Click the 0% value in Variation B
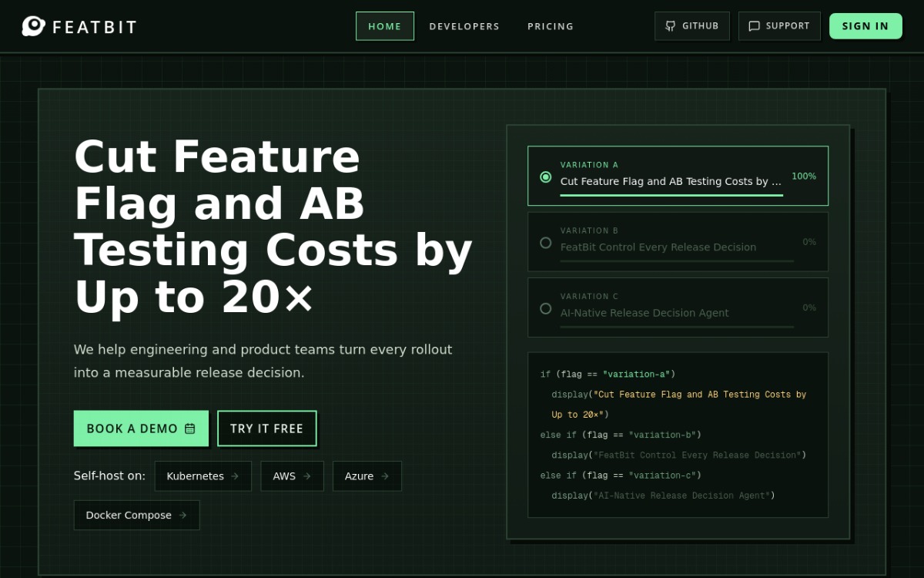The height and width of the screenshot is (578, 924). click(809, 242)
